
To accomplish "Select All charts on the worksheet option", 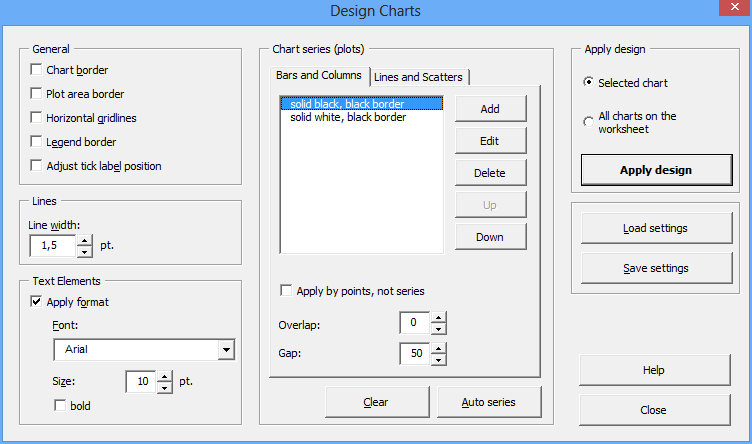I will click(x=588, y=122).
